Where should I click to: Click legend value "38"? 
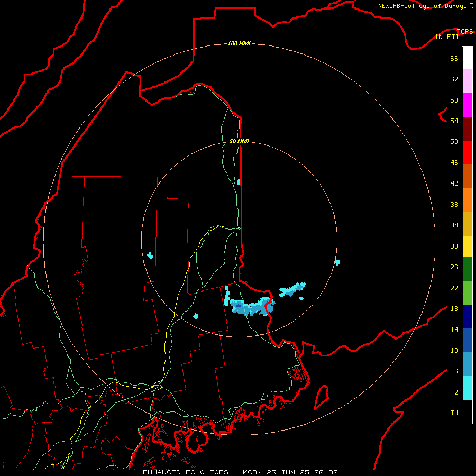coord(454,204)
